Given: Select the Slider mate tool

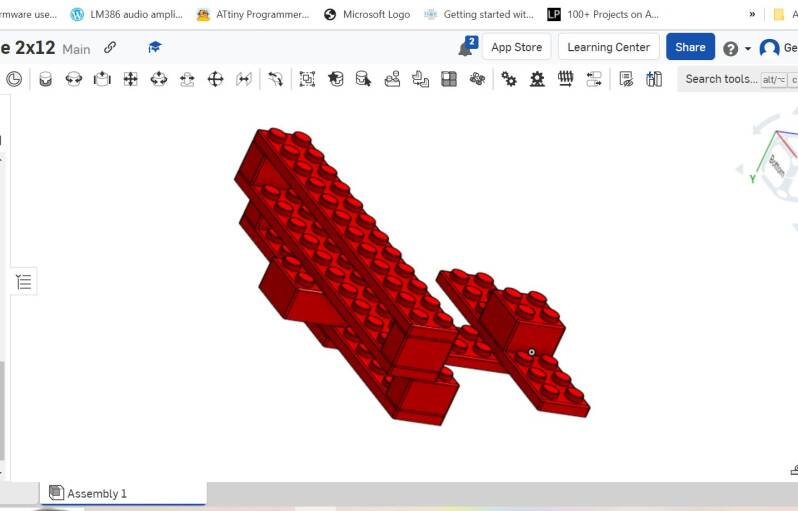Looking at the screenshot, I should (x=102, y=79).
